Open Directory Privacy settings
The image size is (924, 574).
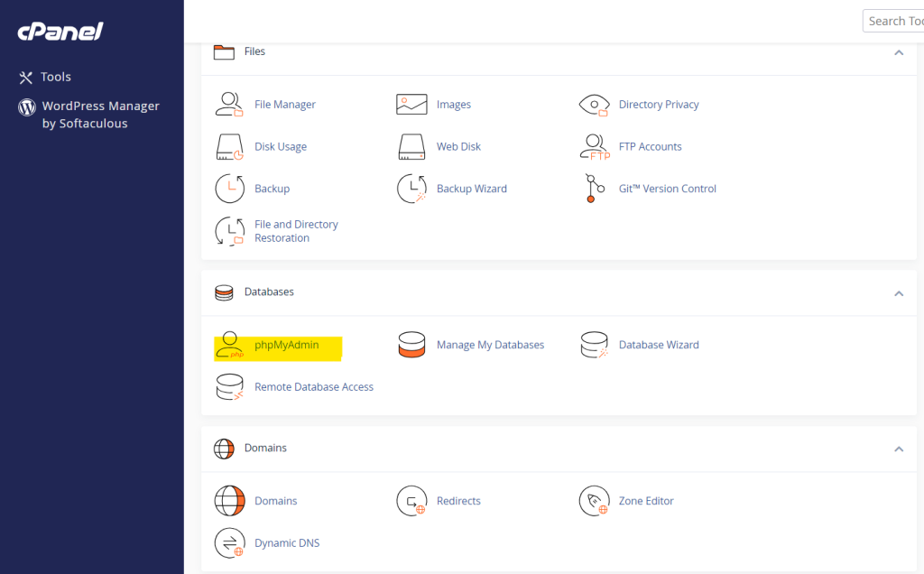[660, 104]
